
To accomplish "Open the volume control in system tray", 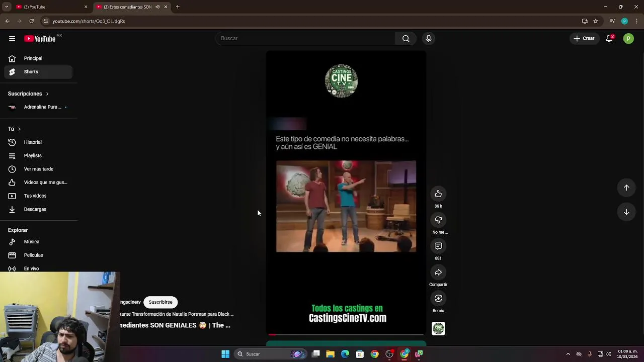I will point(609,354).
